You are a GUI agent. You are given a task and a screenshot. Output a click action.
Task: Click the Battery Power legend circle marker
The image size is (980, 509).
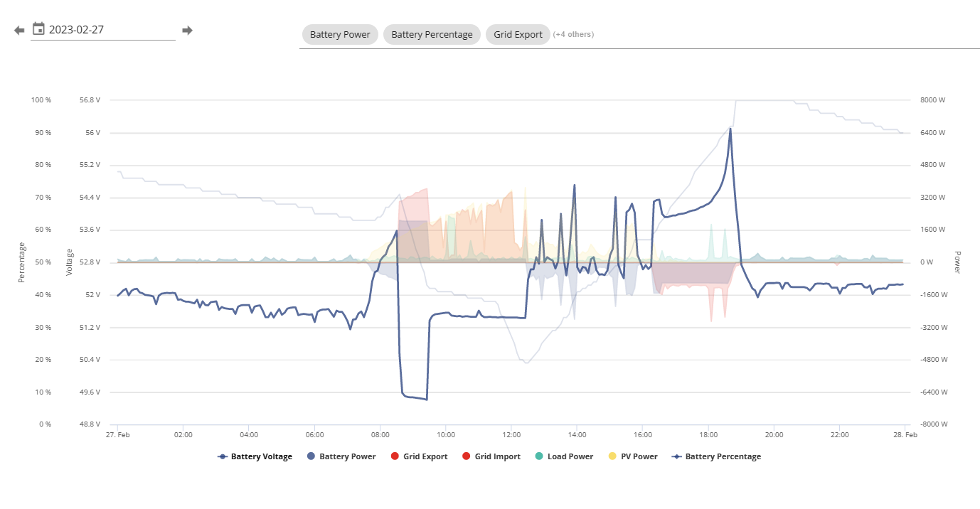pos(311,456)
